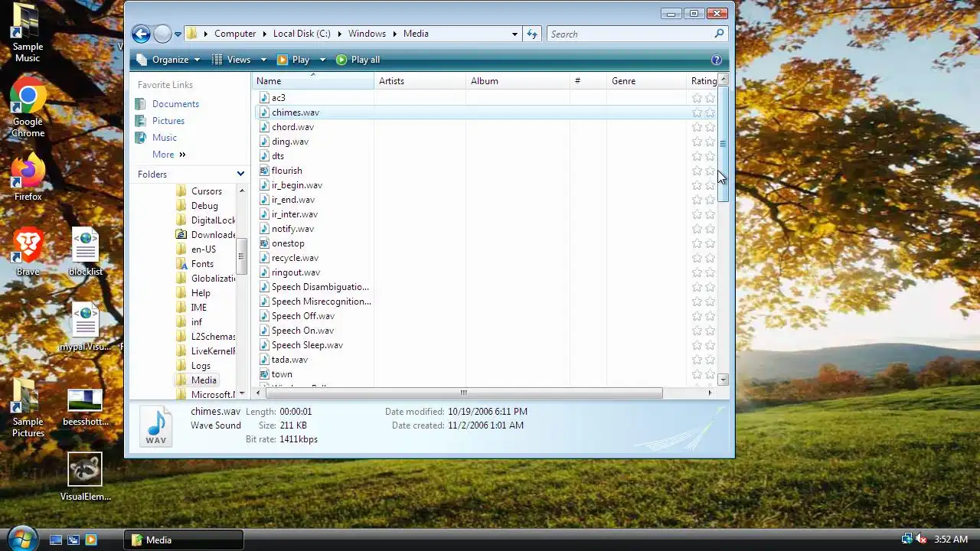Viewport: 980px width, 551px height.
Task: Click the Play toolbar button
Action: [x=293, y=60]
